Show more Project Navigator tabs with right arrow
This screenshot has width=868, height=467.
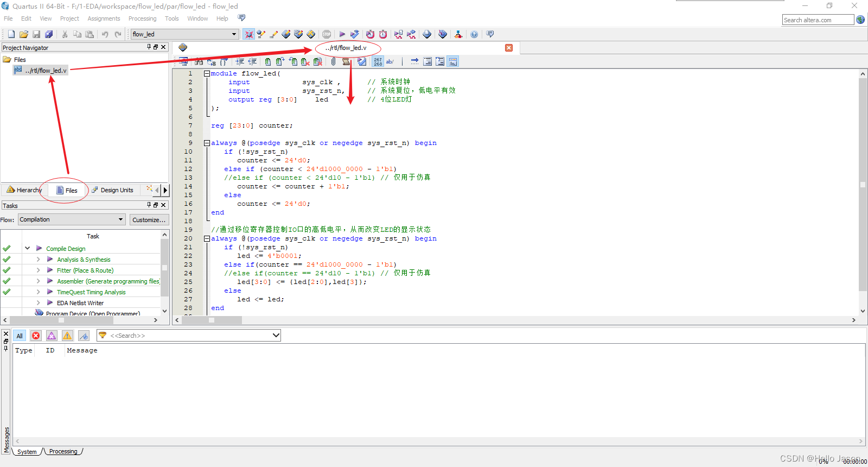(x=165, y=190)
